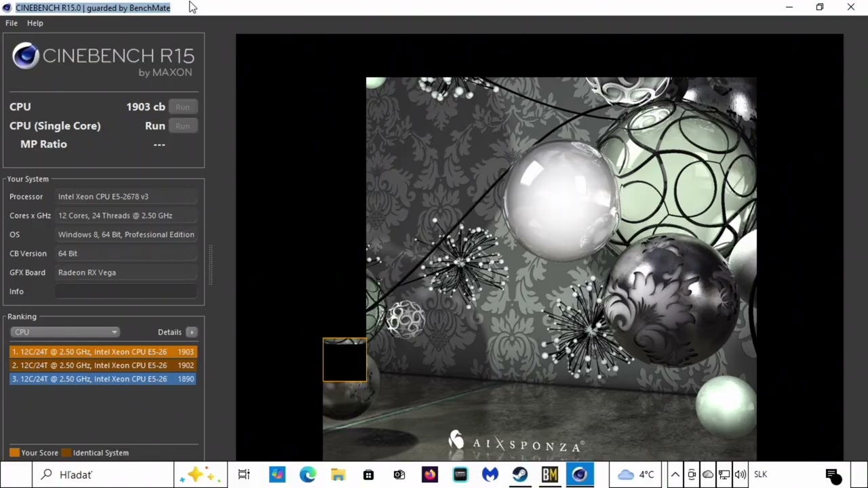
Task: Open the notification center icon
Action: (x=833, y=474)
